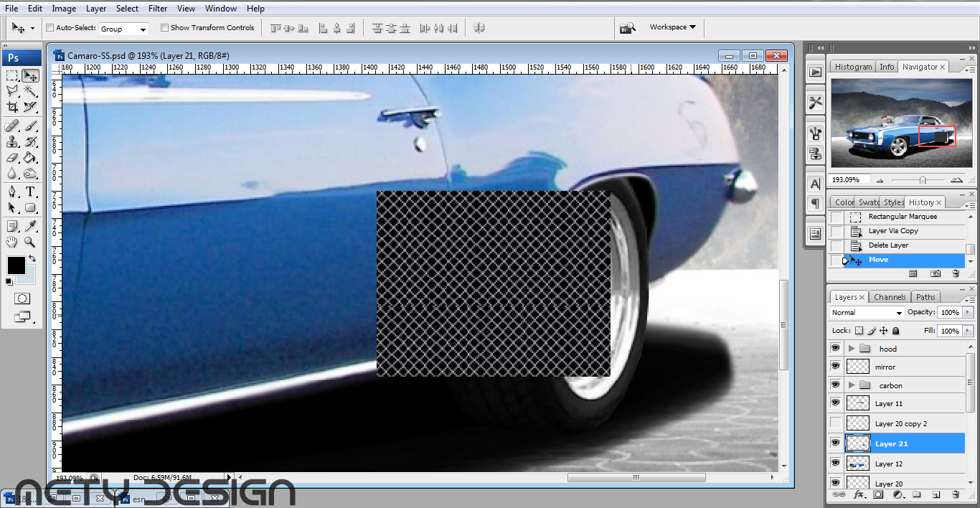Select the Paint Bucket tool
This screenshot has height=508, width=980.
point(30,158)
